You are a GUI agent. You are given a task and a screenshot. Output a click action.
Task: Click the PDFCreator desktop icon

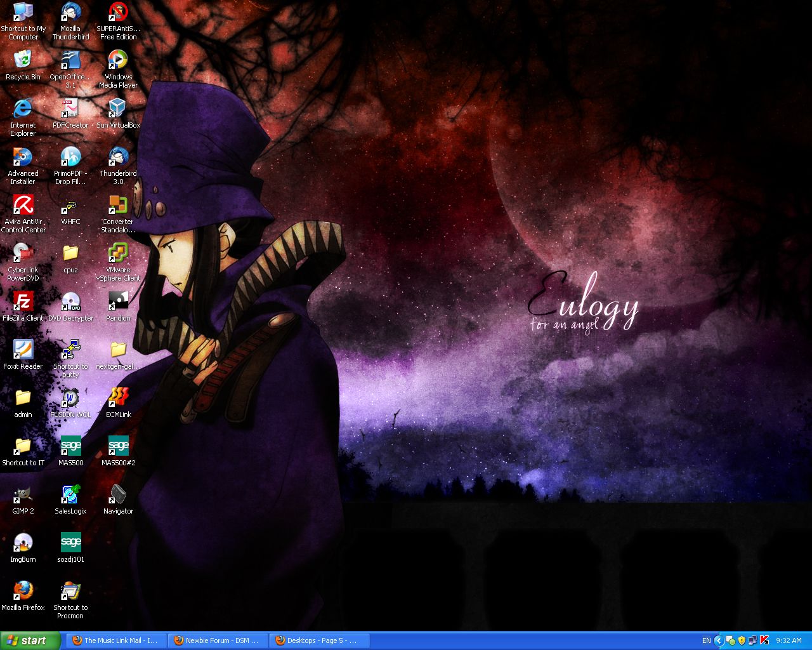click(70, 114)
